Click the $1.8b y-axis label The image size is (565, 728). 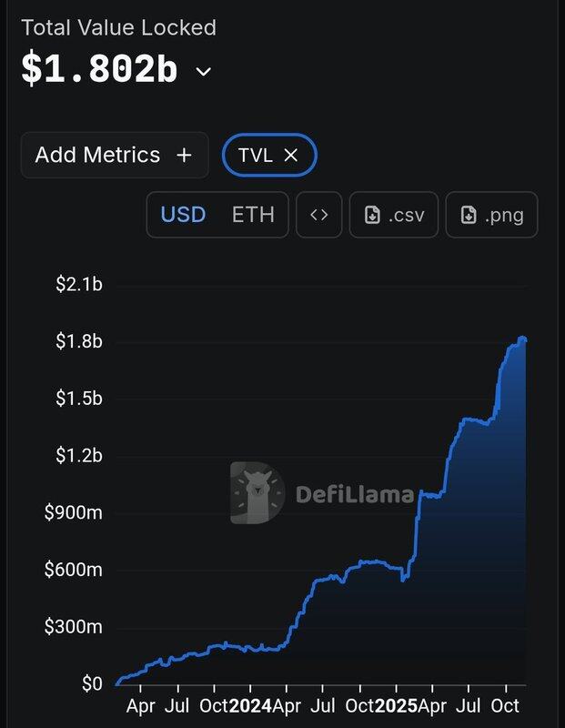(x=78, y=341)
